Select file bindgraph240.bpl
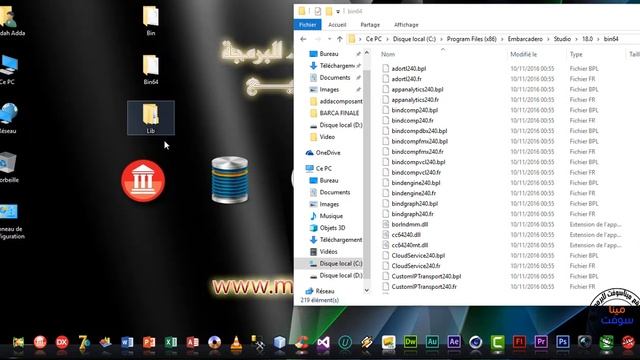This screenshot has width=640, height=360. pos(410,204)
